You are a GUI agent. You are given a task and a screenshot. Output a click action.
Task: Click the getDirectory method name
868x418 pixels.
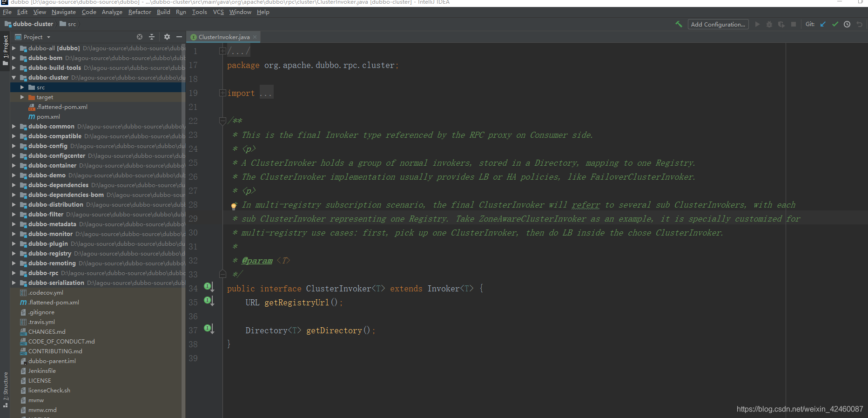coord(334,330)
